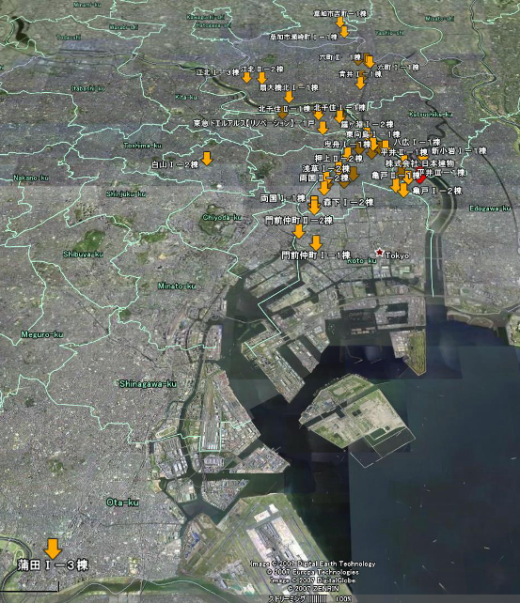This screenshot has width=520, height=603.
Task: Click the Shinagawa-ku district label
Action: (148, 384)
